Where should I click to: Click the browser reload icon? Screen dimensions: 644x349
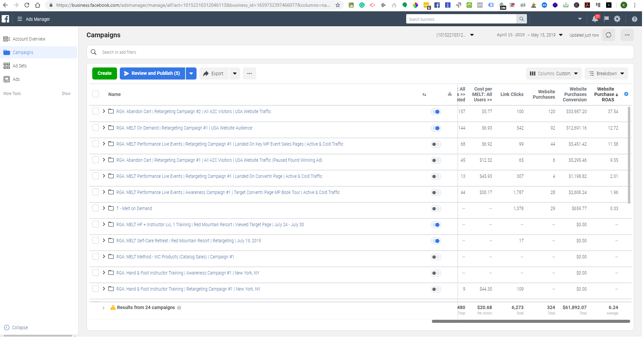pos(27,5)
